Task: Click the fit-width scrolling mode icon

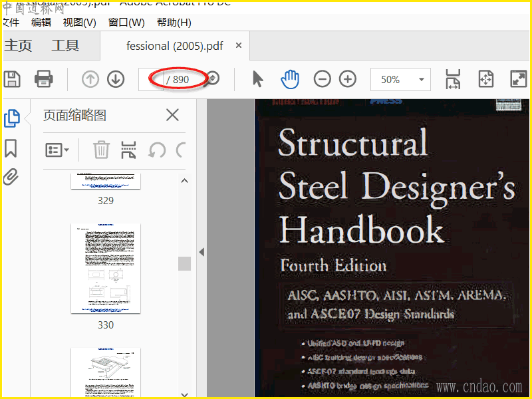Action: (x=453, y=79)
